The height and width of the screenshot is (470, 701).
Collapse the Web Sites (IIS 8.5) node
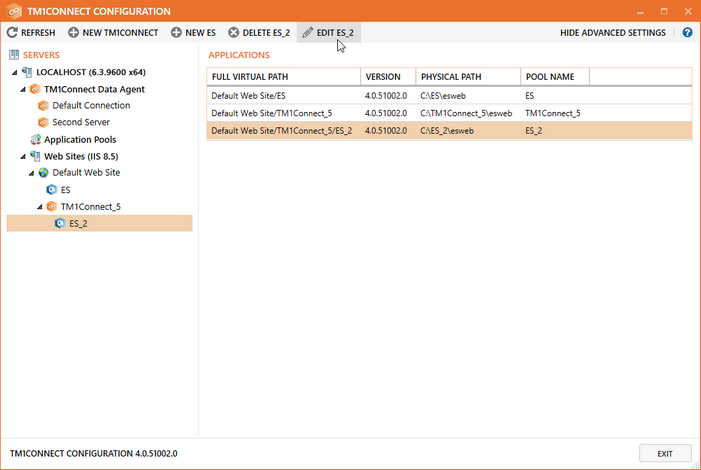(x=23, y=157)
